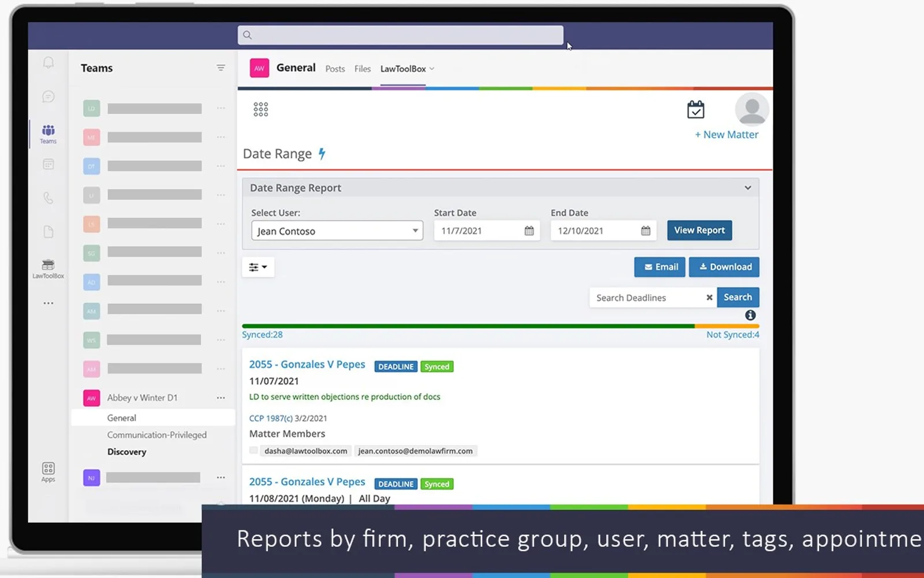The width and height of the screenshot is (924, 578).
Task: Open Start Date calendar picker icon
Action: click(529, 231)
